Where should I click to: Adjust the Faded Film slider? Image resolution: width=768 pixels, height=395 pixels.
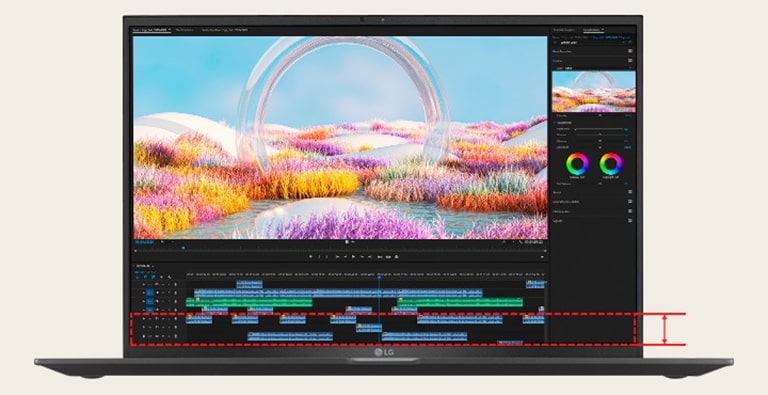click(599, 129)
